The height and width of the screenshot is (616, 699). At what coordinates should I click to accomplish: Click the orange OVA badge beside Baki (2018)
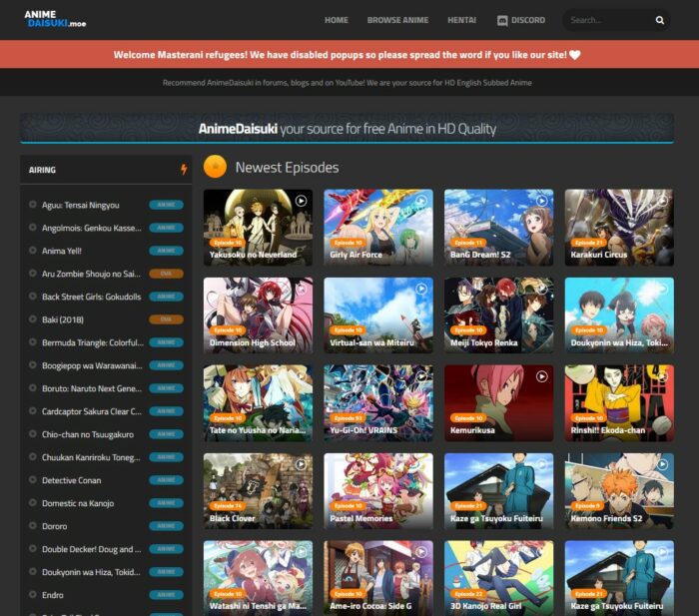pos(166,319)
